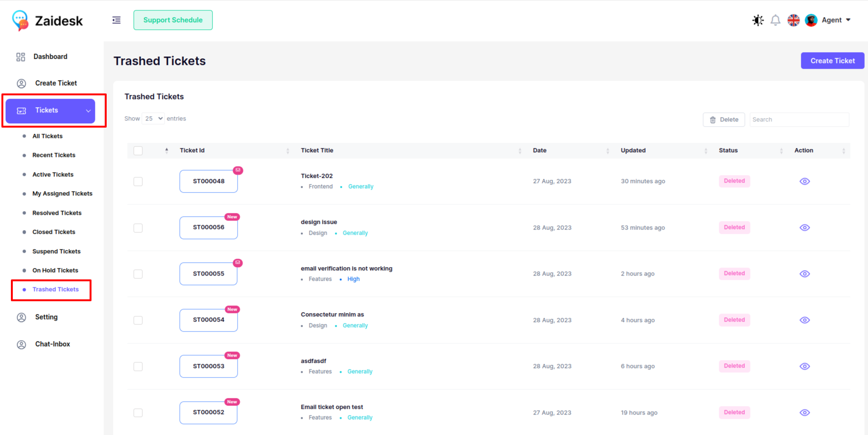Open language selector UK flag icon
This screenshot has height=435, width=868.
[794, 20]
